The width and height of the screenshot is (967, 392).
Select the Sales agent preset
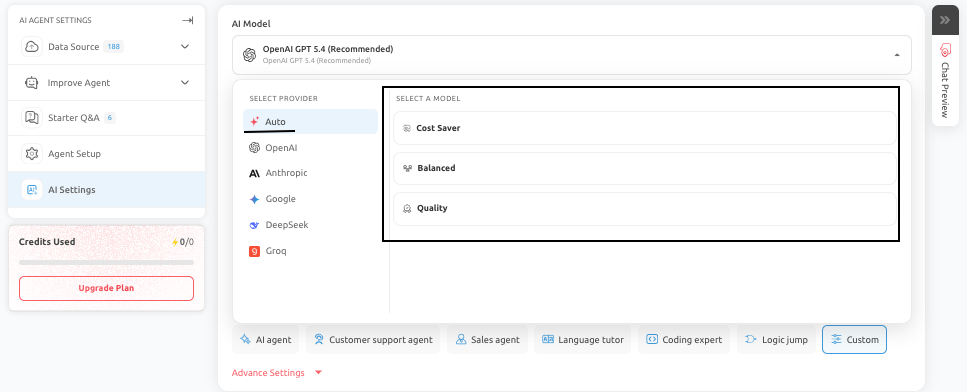pyautogui.click(x=487, y=340)
